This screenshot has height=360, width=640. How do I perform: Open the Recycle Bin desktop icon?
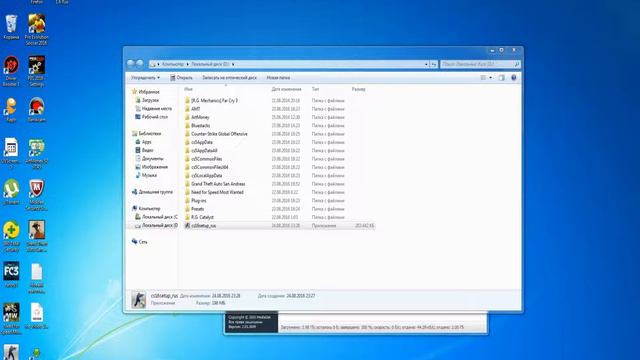(x=11, y=27)
